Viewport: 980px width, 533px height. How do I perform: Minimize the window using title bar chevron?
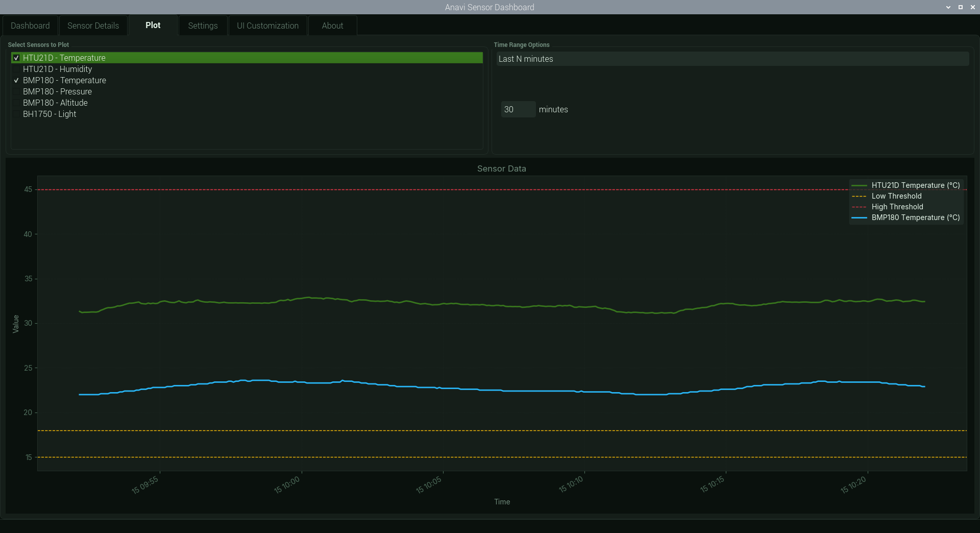pyautogui.click(x=948, y=7)
